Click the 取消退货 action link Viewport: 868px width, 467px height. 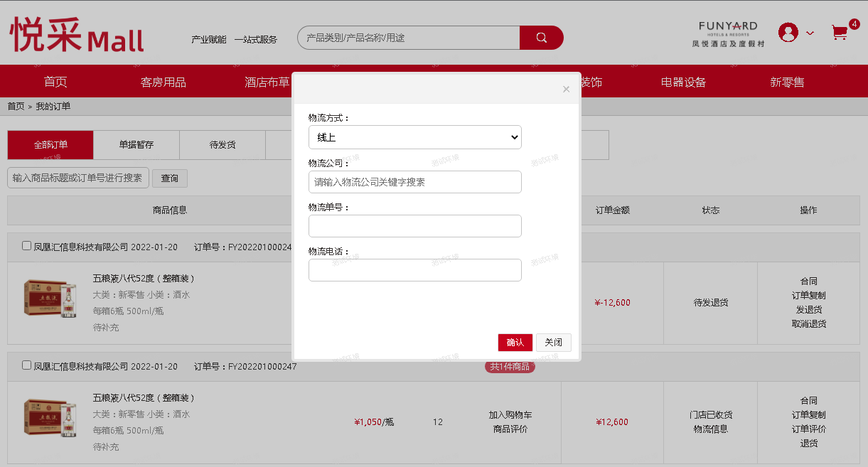pos(809,324)
